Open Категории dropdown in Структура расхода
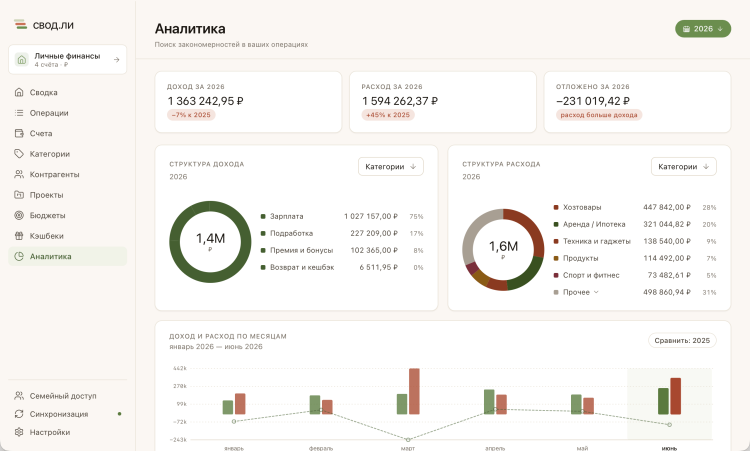 (684, 166)
